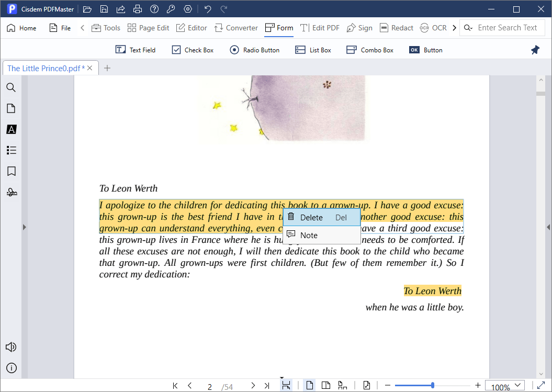
Task: Switch to the Home tab
Action: coord(21,28)
